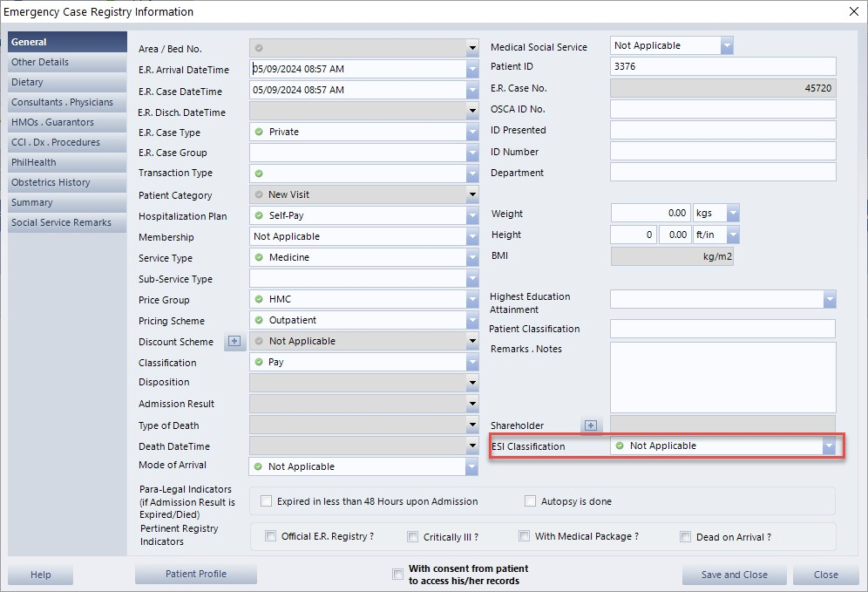Expand the Weight unit kgs dropdown
This screenshot has width=868, height=592.
coord(733,213)
